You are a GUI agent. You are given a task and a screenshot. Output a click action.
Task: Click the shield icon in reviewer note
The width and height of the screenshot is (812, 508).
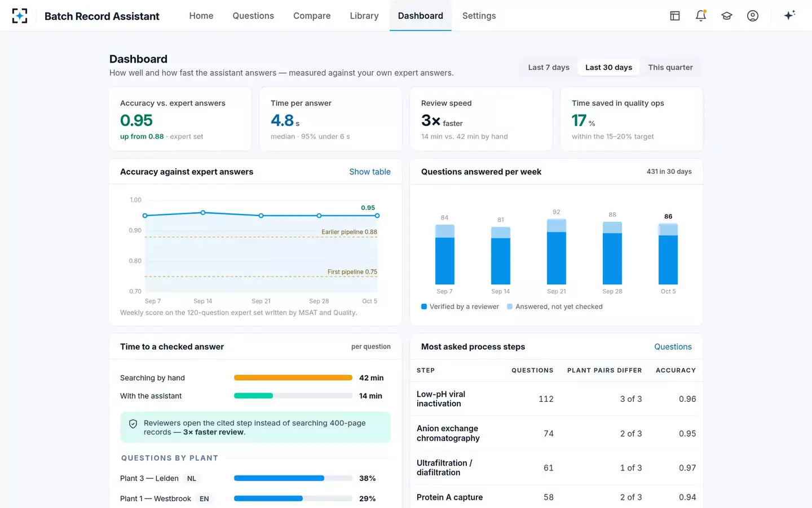coord(133,424)
